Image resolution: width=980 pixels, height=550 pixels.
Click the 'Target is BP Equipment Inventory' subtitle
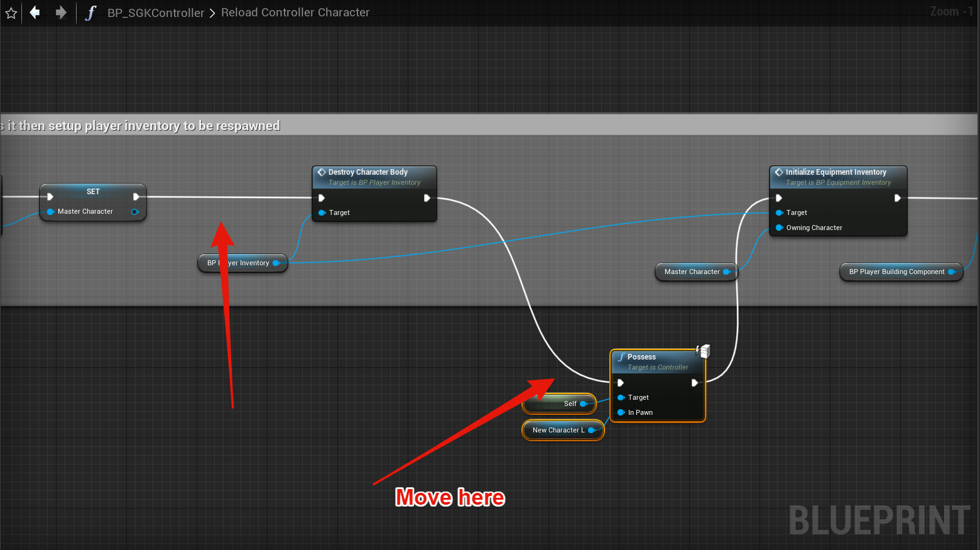coord(838,183)
